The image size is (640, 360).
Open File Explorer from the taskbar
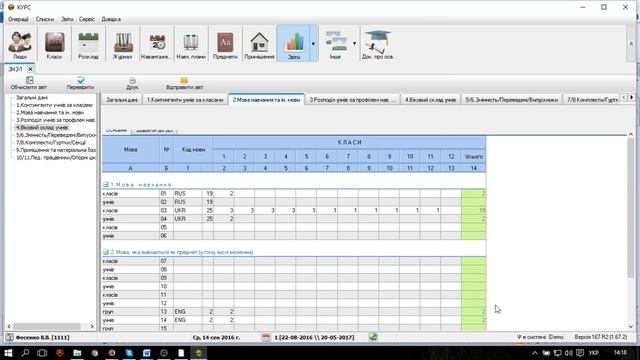(x=77, y=353)
